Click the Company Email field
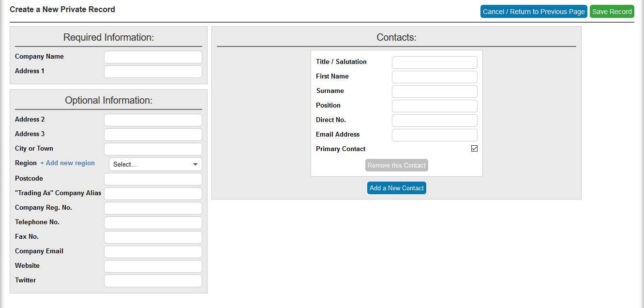Image resolution: width=644 pixels, height=308 pixels. pyautogui.click(x=153, y=252)
